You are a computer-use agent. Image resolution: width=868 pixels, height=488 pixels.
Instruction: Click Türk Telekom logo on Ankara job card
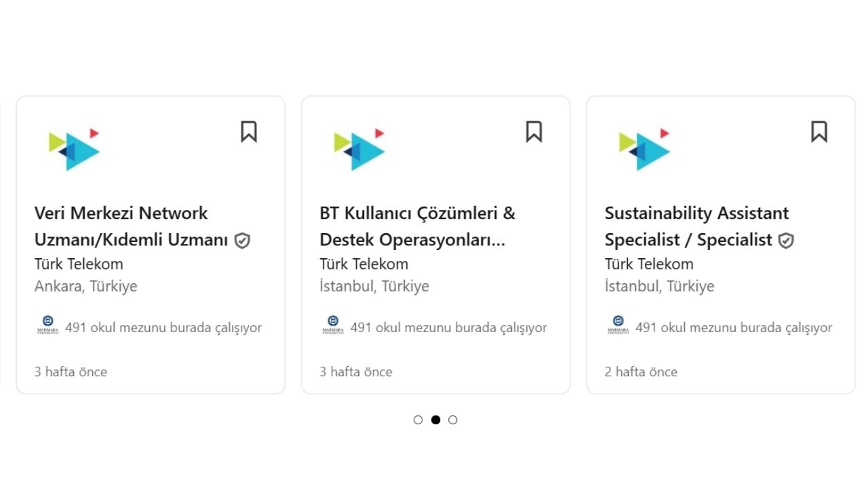pos(75,149)
